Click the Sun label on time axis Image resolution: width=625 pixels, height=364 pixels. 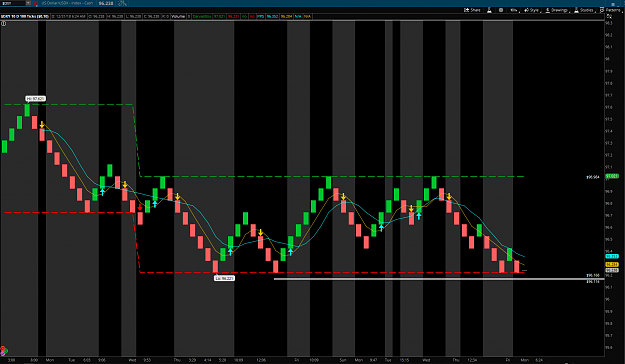343,360
